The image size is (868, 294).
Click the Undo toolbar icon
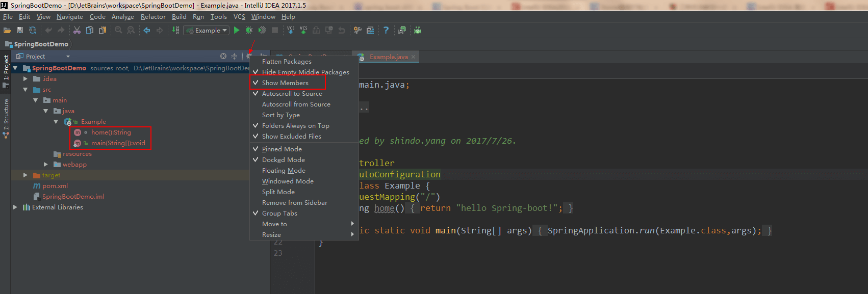coord(48,31)
